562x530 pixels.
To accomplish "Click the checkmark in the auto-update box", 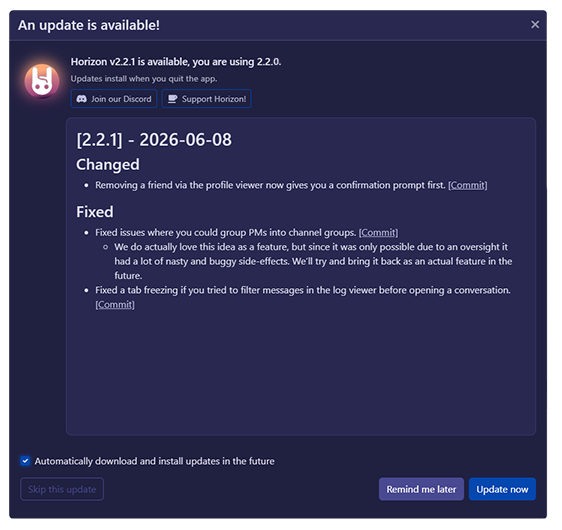I will point(25,461).
